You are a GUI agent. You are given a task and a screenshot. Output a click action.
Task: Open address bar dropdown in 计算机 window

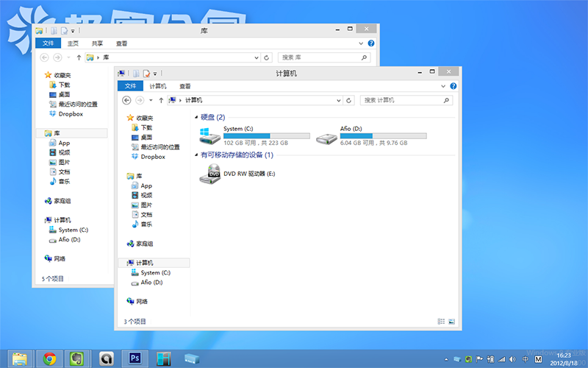click(x=338, y=100)
